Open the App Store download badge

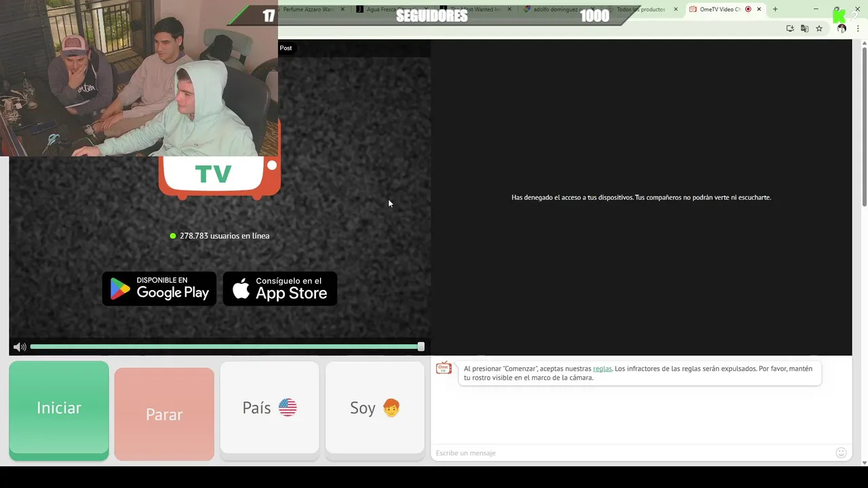[280, 289]
